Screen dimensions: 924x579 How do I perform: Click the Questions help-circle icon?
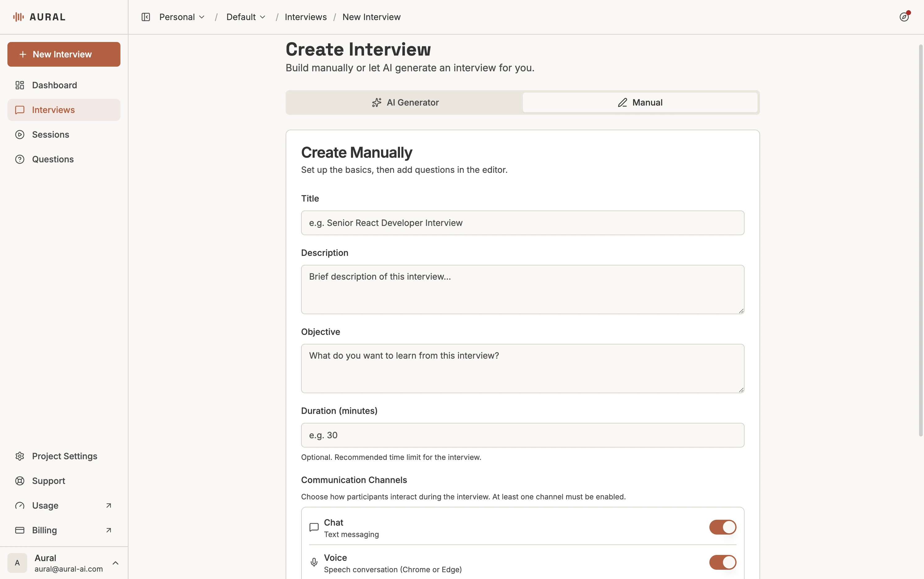[19, 159]
